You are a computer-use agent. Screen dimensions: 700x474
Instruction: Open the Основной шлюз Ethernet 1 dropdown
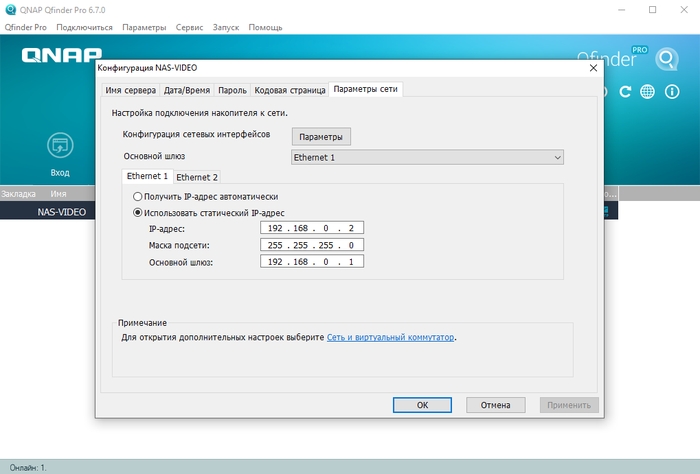(x=427, y=157)
